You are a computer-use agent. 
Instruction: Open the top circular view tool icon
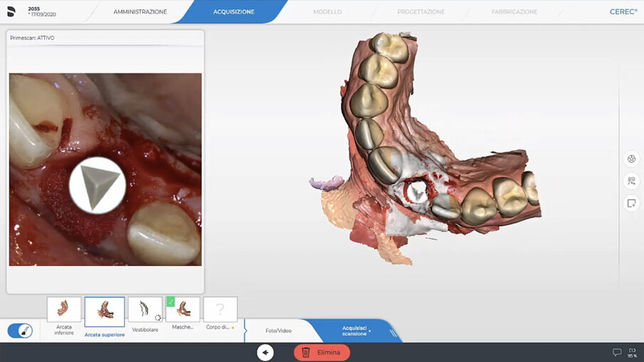(630, 159)
